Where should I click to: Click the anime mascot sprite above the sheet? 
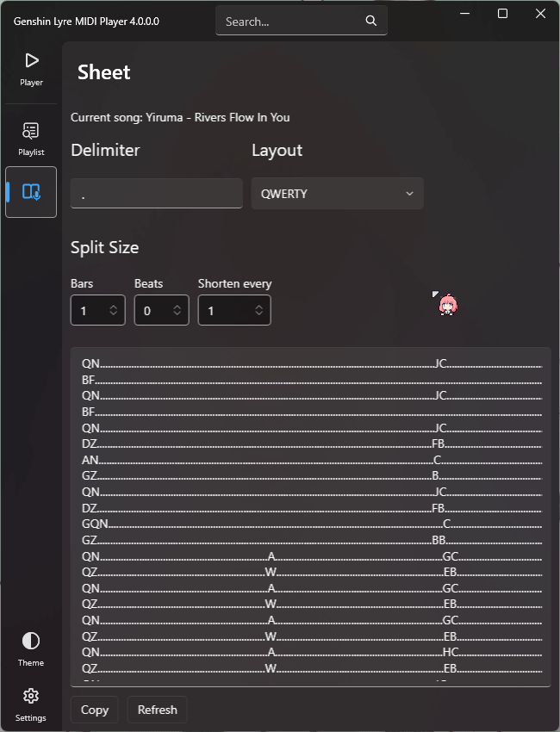(x=447, y=304)
